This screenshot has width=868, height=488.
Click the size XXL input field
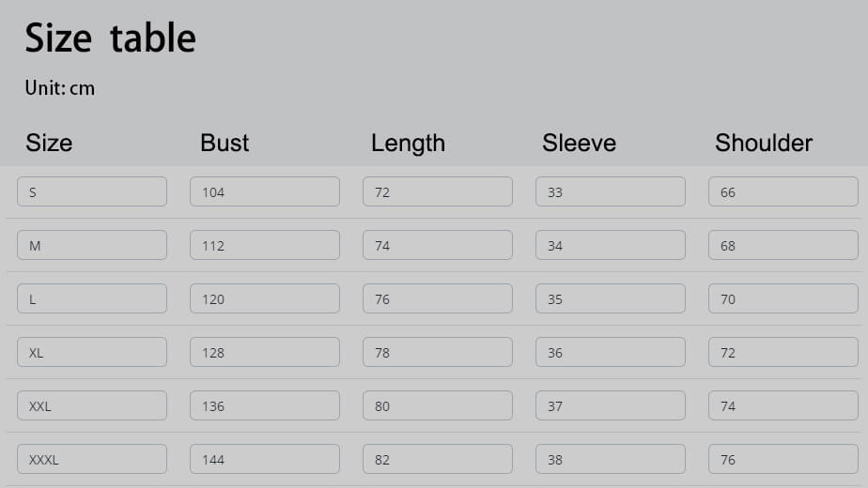click(x=92, y=405)
